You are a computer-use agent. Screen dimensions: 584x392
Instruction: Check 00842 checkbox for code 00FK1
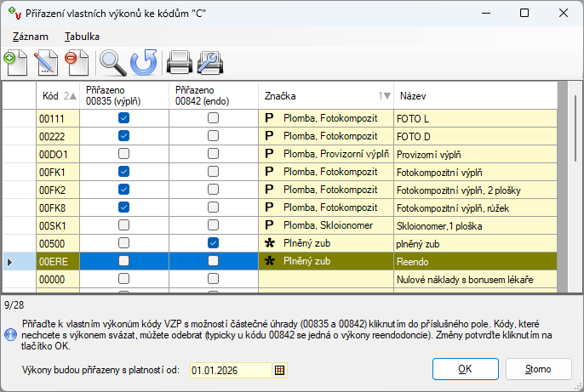[x=214, y=172]
